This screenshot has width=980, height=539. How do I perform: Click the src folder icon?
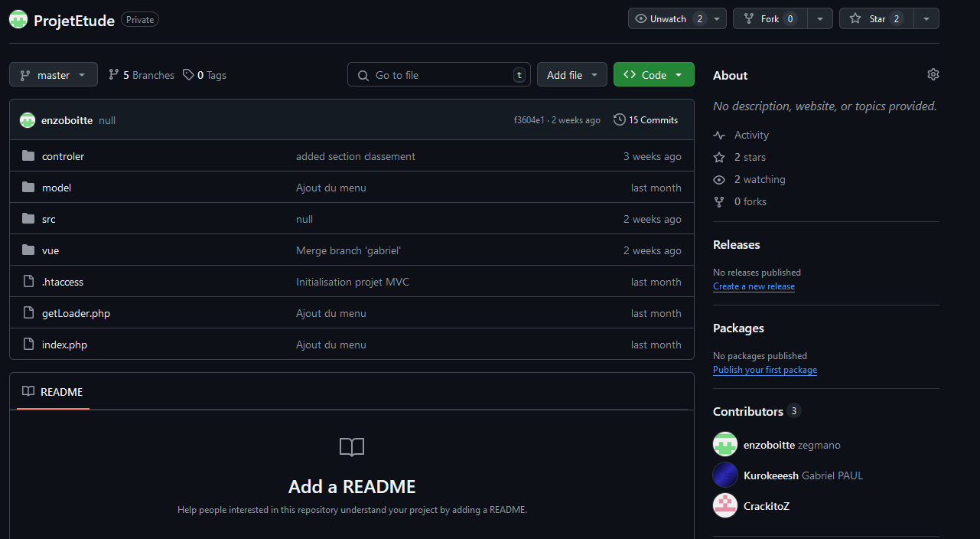click(x=28, y=219)
